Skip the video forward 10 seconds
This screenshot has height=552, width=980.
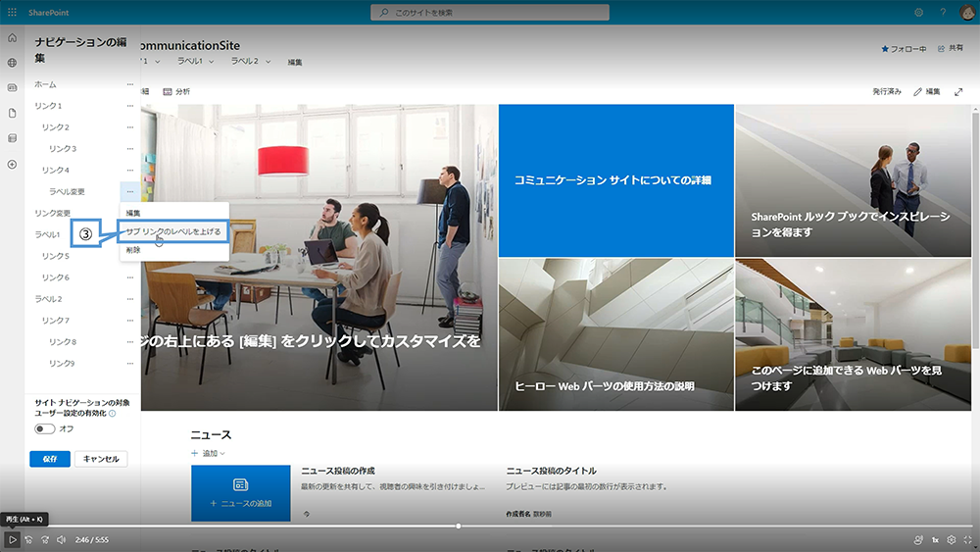click(x=45, y=539)
